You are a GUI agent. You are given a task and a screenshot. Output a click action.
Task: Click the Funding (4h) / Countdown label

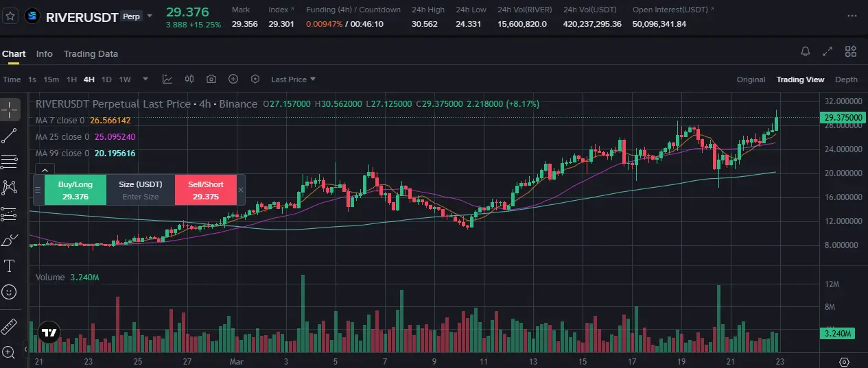(353, 10)
